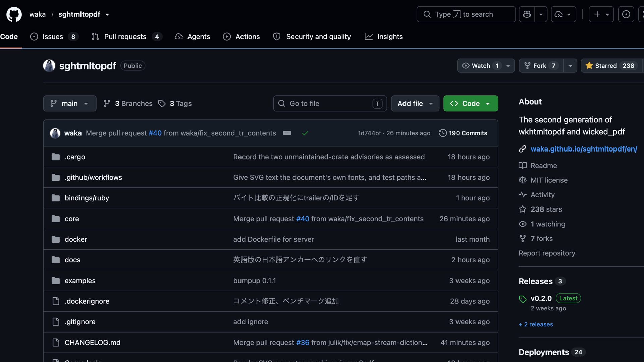Show commit details ellipsis in latest commit
The height and width of the screenshot is (362, 644).
click(287, 133)
